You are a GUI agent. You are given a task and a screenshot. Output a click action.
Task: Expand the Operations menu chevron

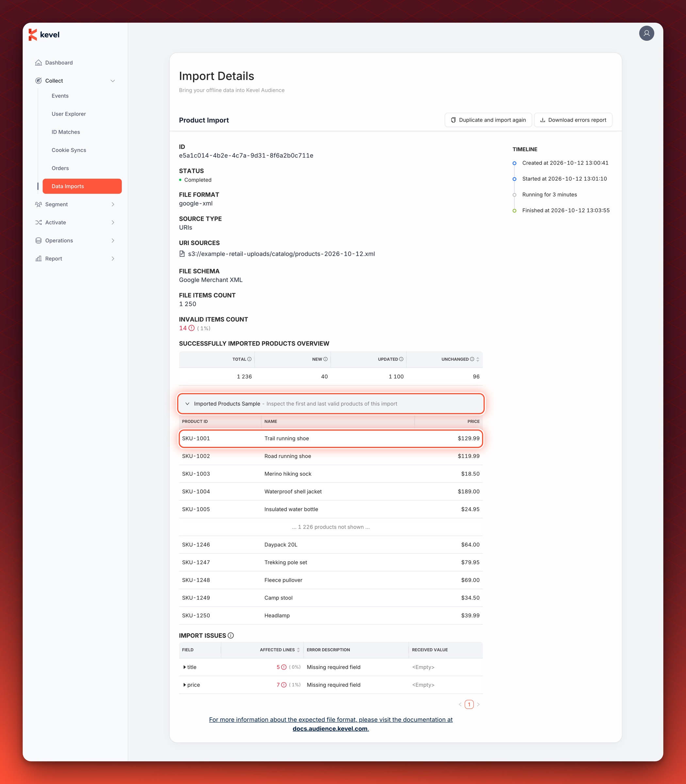point(113,240)
